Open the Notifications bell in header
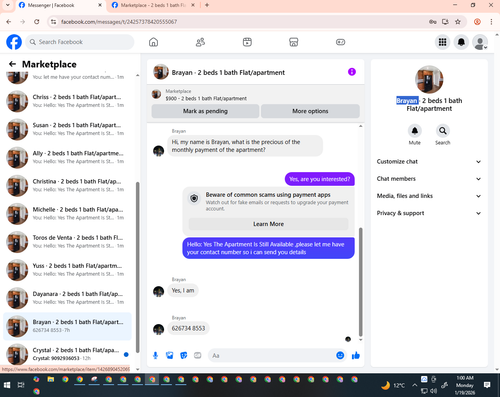 (461, 42)
